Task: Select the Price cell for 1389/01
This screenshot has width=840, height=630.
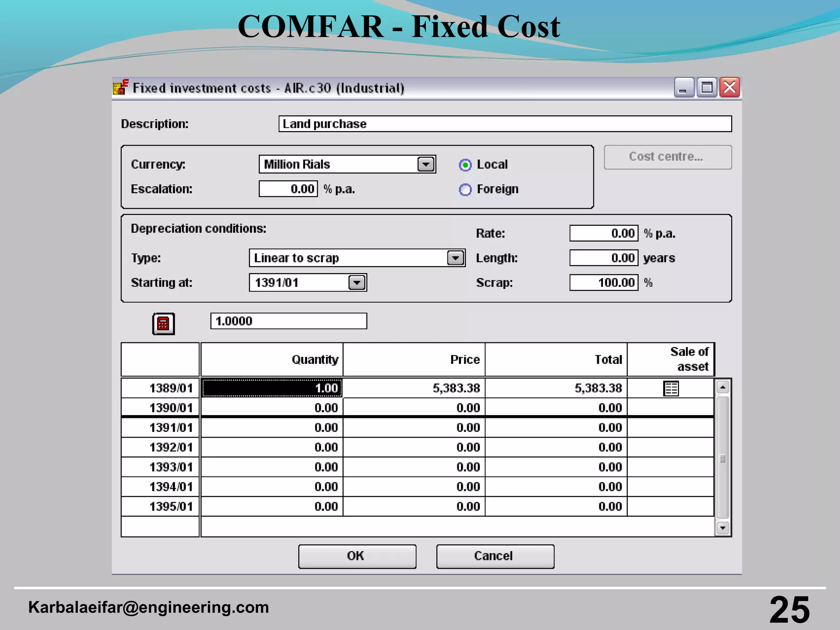Action: [414, 388]
